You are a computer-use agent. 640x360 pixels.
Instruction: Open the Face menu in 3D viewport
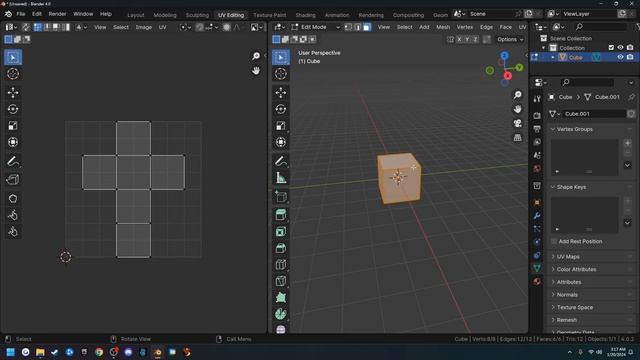coord(506,27)
